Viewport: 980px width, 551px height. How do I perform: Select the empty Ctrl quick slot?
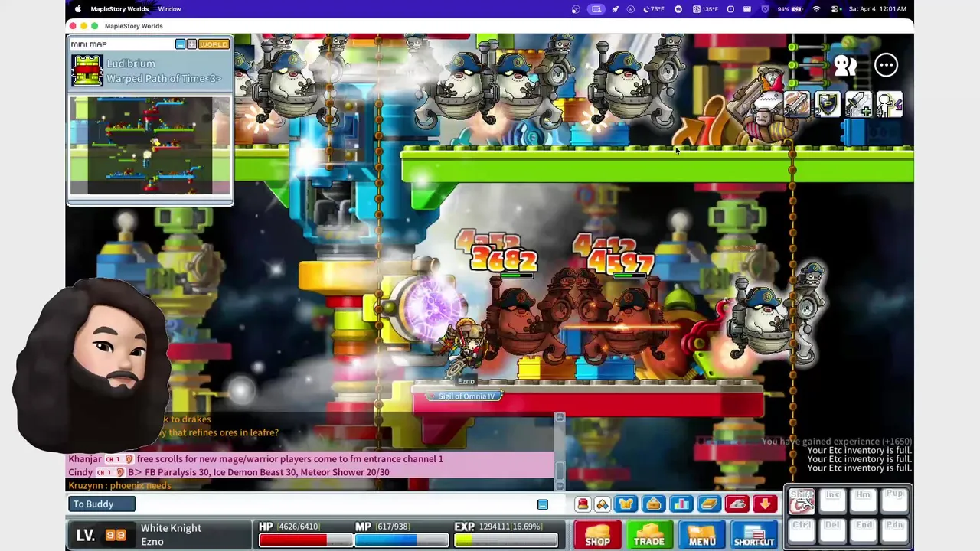(x=802, y=530)
